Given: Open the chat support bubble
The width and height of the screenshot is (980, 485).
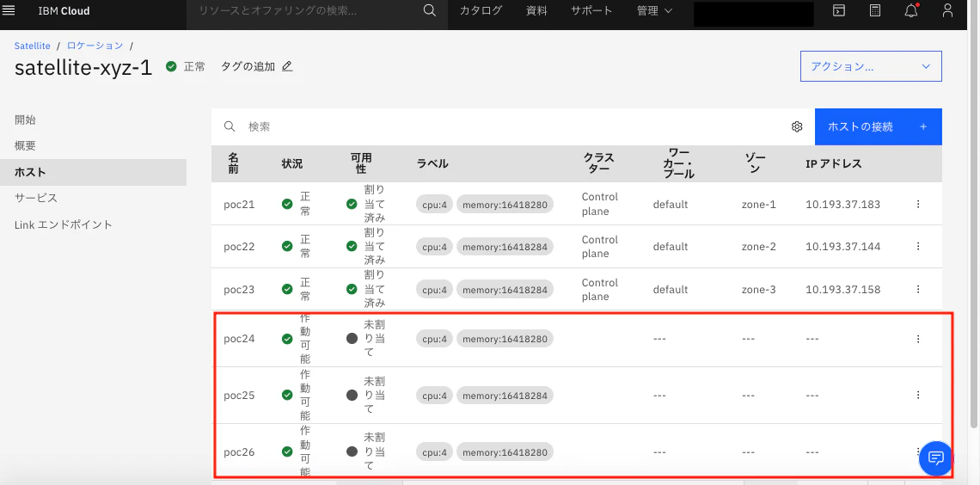Looking at the screenshot, I should tap(935, 457).
